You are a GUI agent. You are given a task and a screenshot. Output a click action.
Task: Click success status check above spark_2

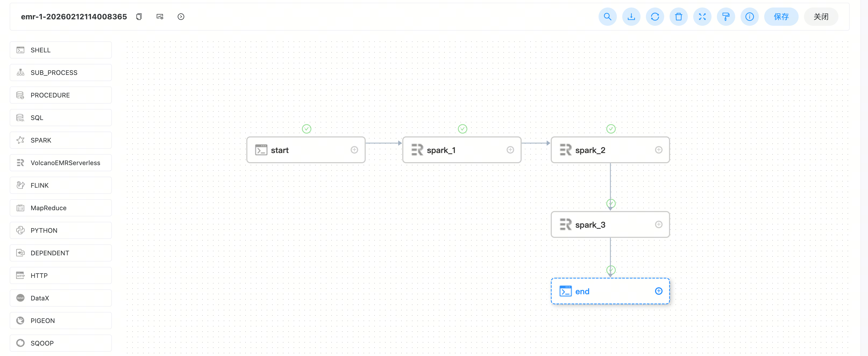(611, 129)
